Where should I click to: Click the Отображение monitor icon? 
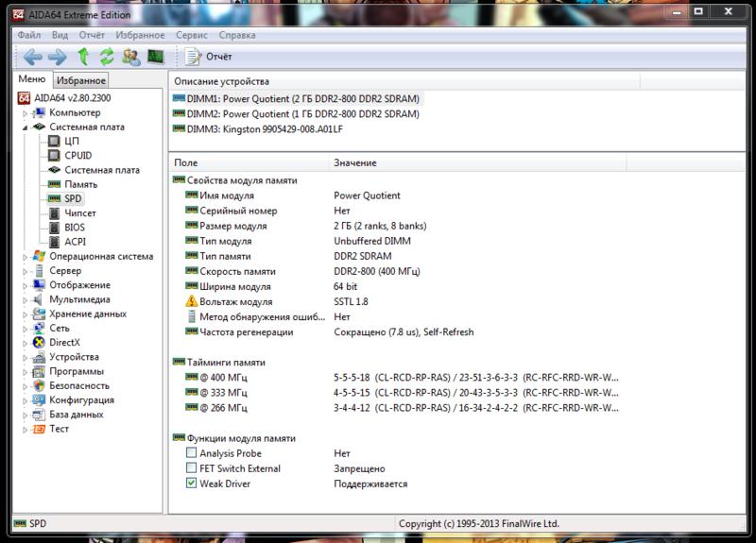tap(39, 285)
